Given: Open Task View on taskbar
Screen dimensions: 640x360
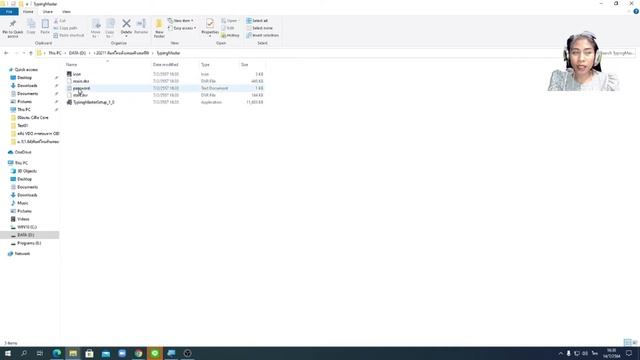Looking at the screenshot, I should point(40,353).
